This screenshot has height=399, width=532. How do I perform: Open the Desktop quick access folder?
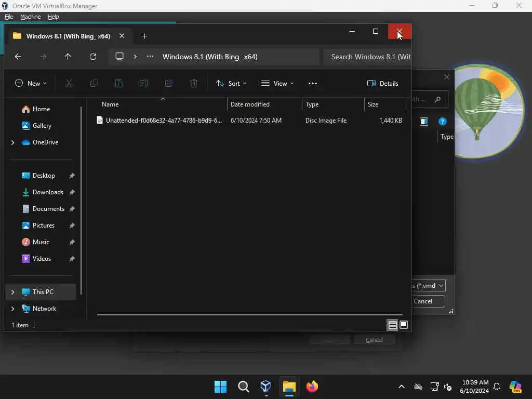(x=44, y=176)
